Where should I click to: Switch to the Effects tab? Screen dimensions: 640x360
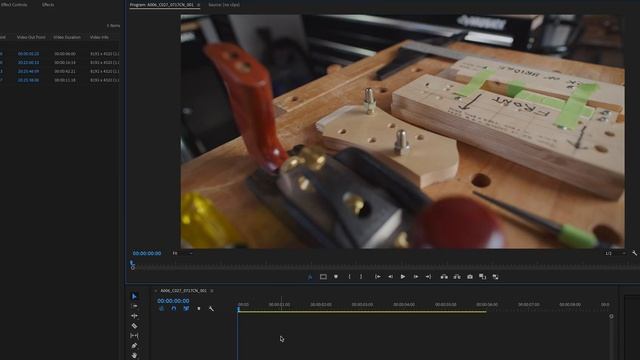click(x=48, y=4)
